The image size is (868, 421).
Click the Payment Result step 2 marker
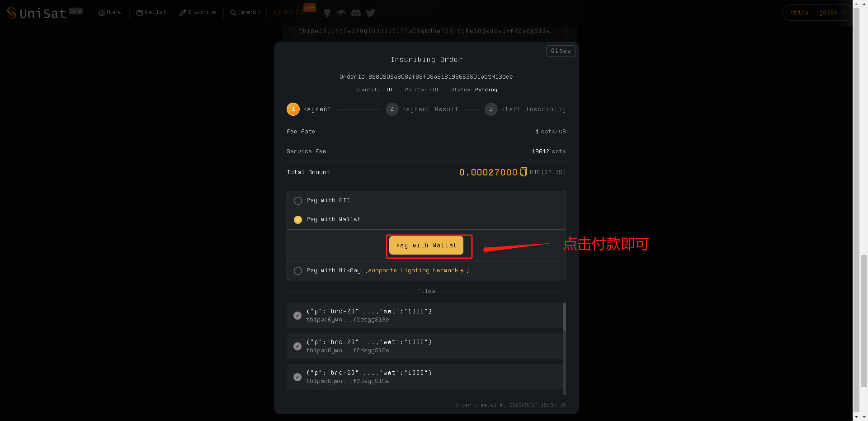392,109
